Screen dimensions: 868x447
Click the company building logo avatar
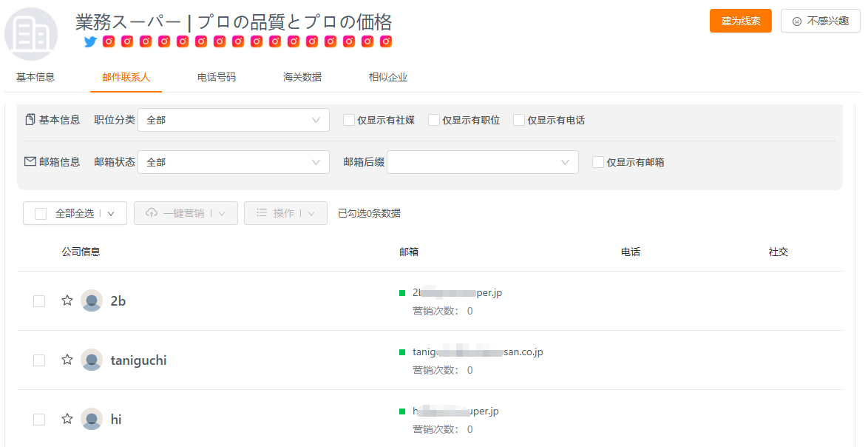pos(31,34)
